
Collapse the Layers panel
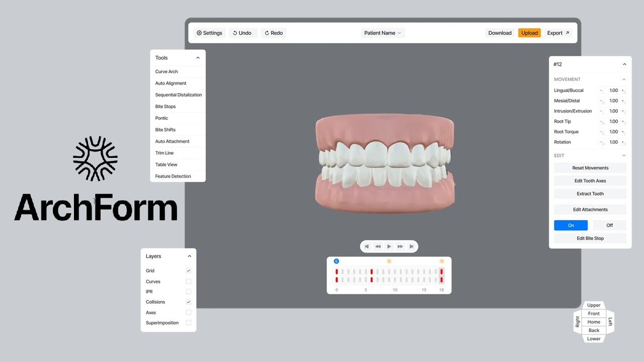(x=190, y=256)
